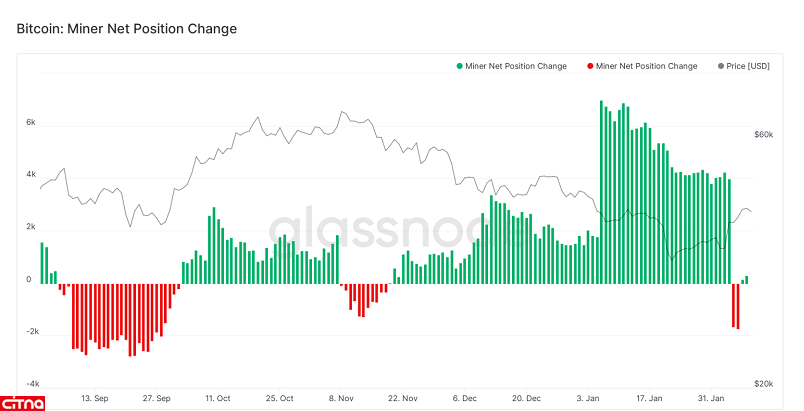Choose the 22. Nov date on the axis
This screenshot has width=804, height=411.
tap(403, 398)
